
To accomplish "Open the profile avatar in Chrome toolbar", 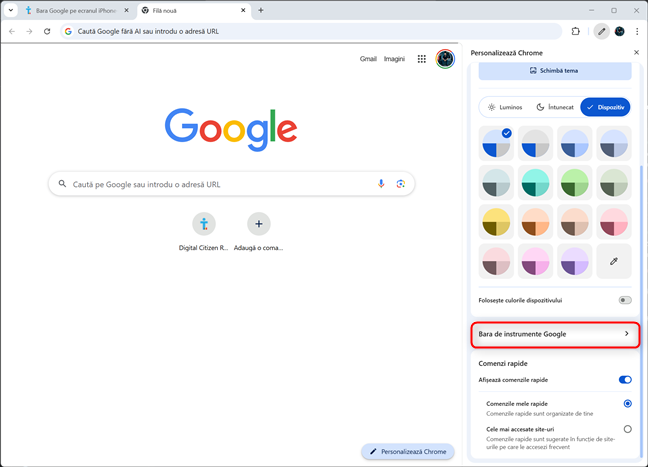I will pos(619,31).
